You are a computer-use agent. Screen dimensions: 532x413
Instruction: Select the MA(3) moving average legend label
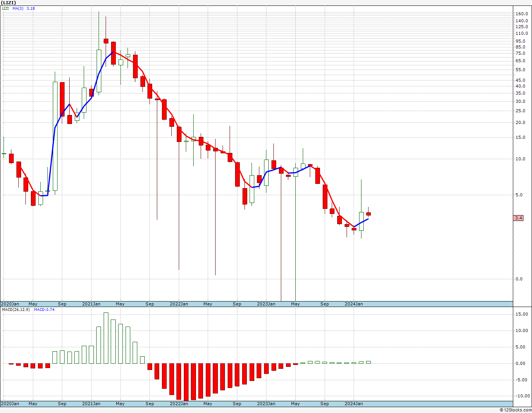[x=18, y=8]
